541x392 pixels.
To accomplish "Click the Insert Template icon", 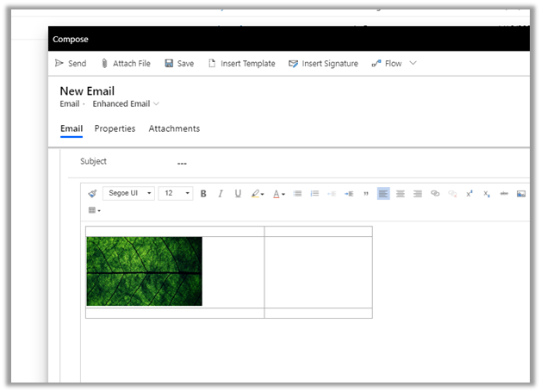I will coord(213,64).
